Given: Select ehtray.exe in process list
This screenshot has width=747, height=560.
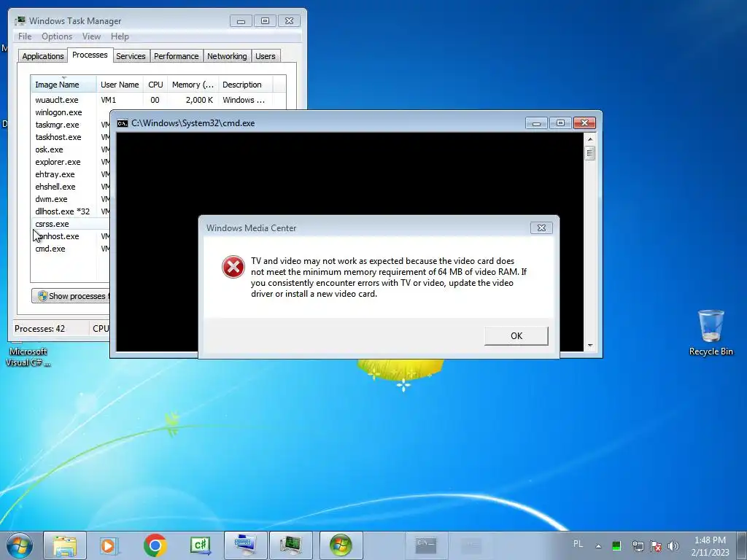Looking at the screenshot, I should 71,174.
